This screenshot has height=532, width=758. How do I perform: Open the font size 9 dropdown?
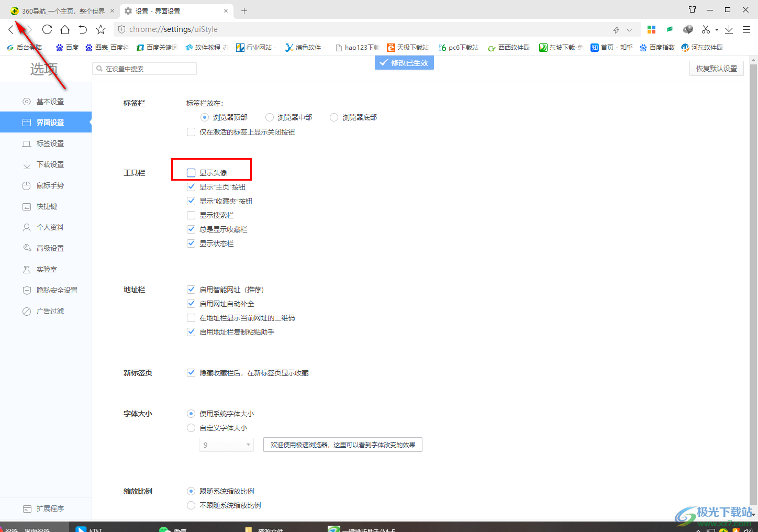point(226,445)
